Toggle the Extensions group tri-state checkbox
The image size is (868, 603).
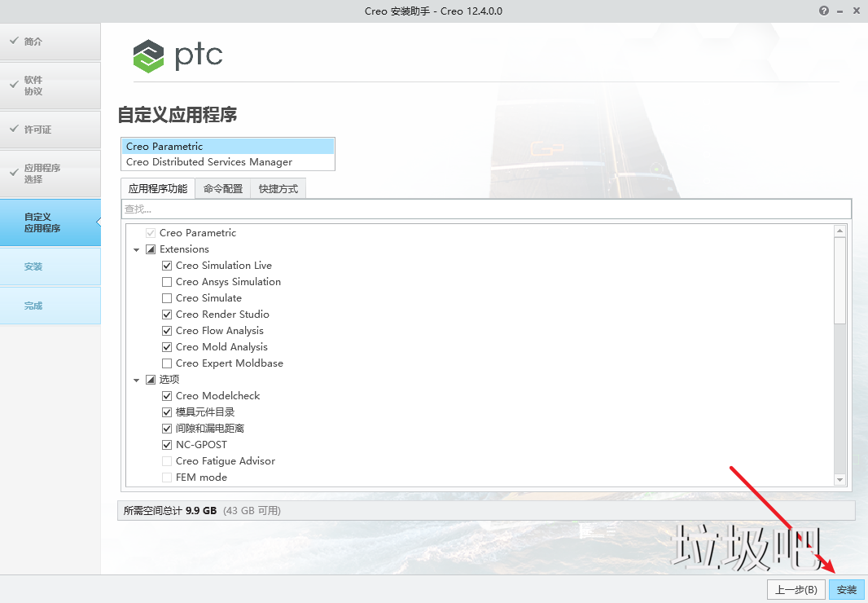point(151,249)
